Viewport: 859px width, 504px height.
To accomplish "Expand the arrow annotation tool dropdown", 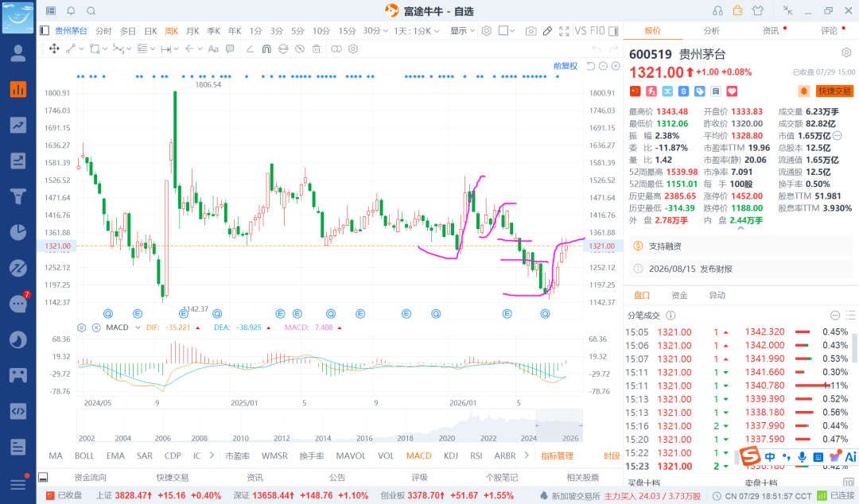I will 200,48.
